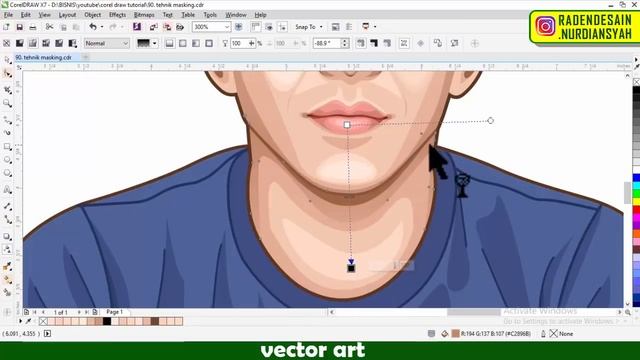The width and height of the screenshot is (640, 360).
Task: Open the Effects menu
Action: click(x=118, y=15)
